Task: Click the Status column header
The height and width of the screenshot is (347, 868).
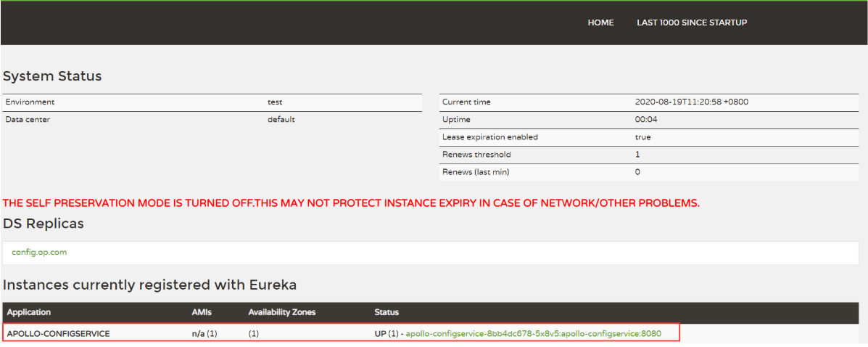Action: [x=387, y=313]
